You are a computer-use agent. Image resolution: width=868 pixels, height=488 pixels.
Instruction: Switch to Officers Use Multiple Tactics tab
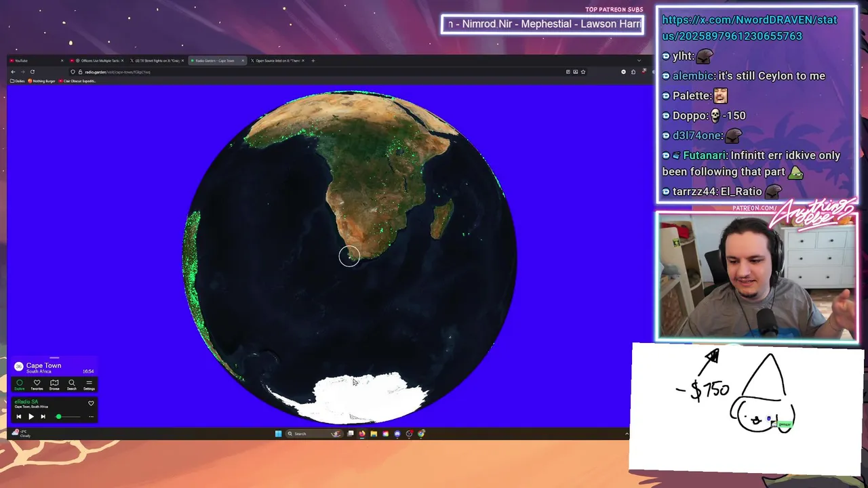pyautogui.click(x=97, y=60)
